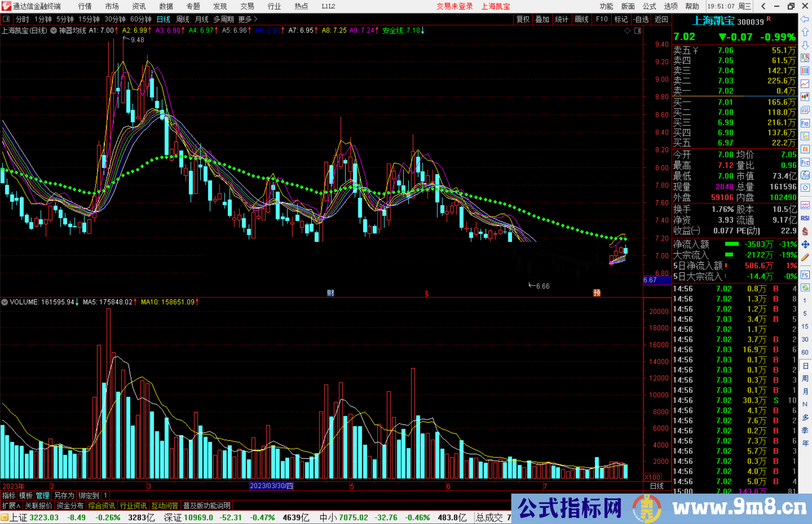
Task: Click the 画线 draw line button
Action: pyautogui.click(x=582, y=19)
